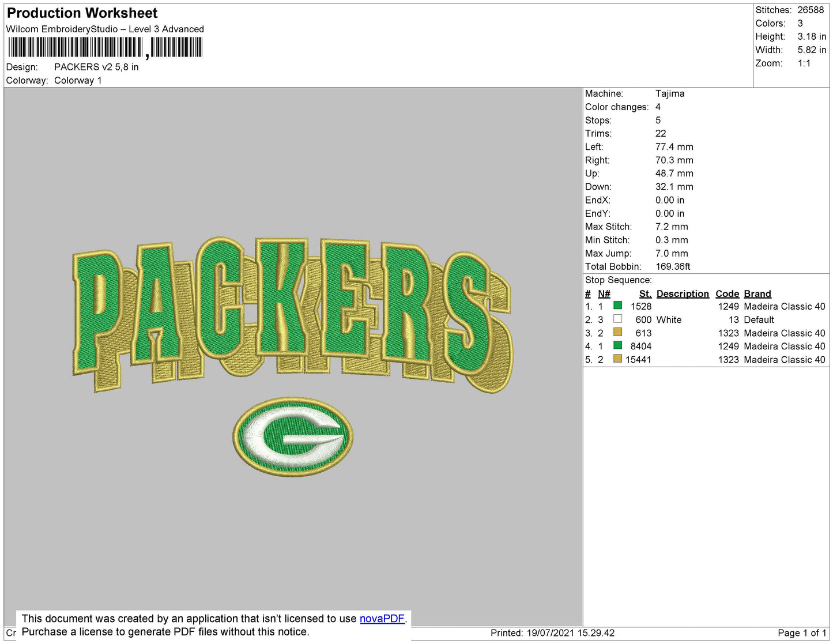Click the N# column header

pos(604,293)
